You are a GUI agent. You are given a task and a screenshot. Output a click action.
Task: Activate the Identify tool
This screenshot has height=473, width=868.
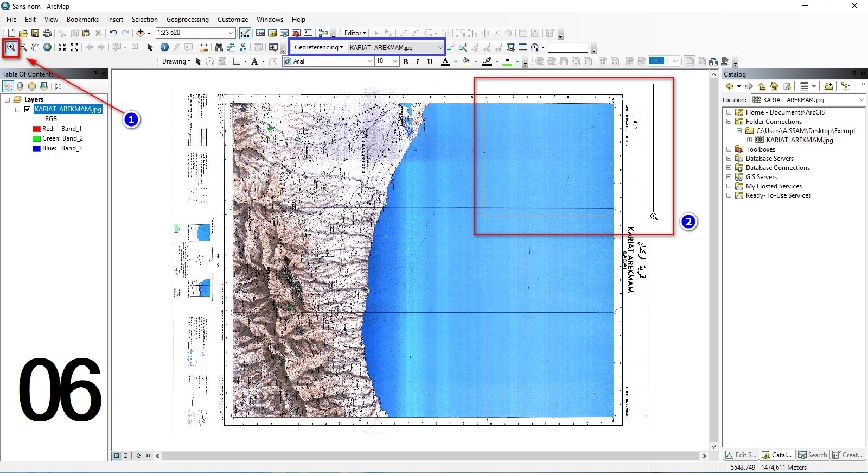pyautogui.click(x=164, y=47)
